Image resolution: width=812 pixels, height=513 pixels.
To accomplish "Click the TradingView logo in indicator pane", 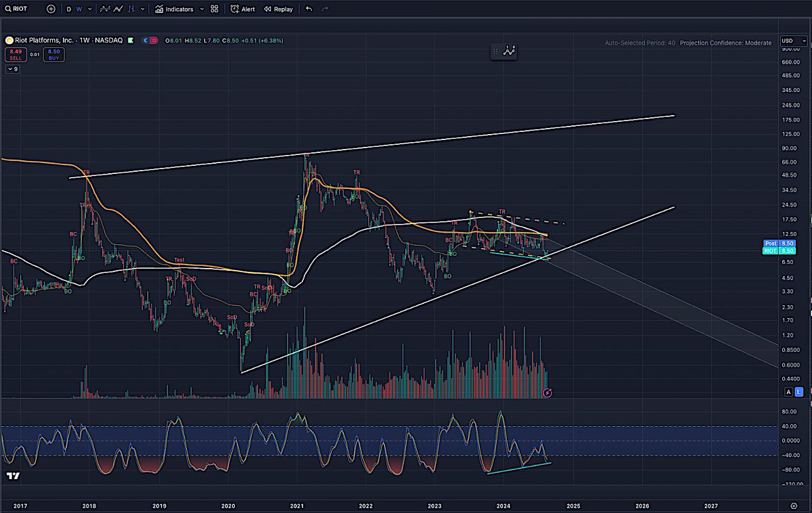I will click(12, 476).
